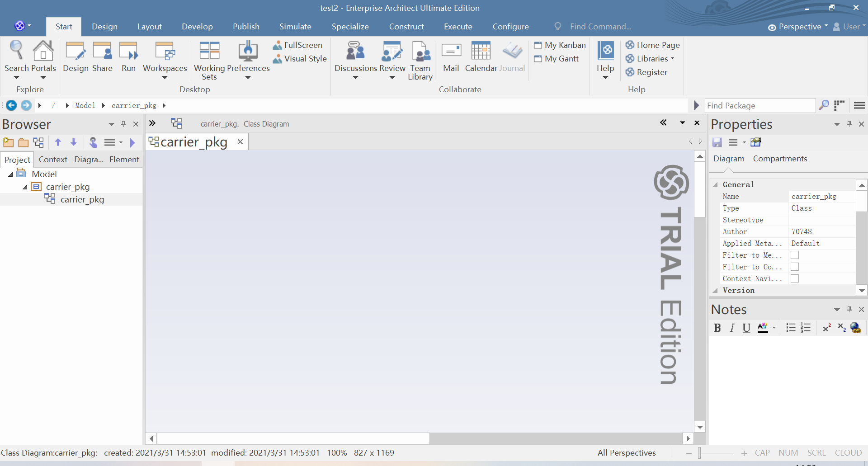Open the User dropdown
Image resolution: width=868 pixels, height=466 pixels.
pos(849,27)
